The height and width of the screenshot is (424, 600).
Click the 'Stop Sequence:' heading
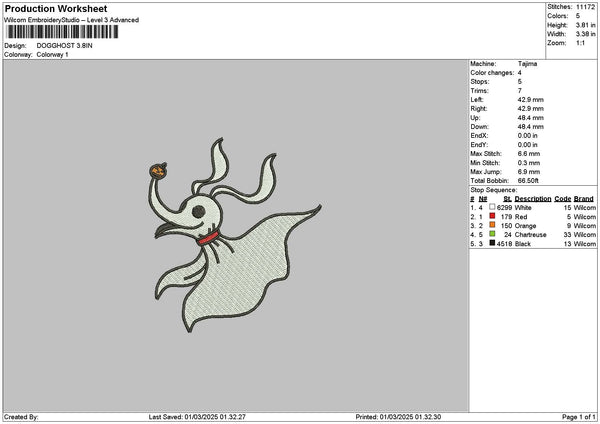click(x=494, y=190)
